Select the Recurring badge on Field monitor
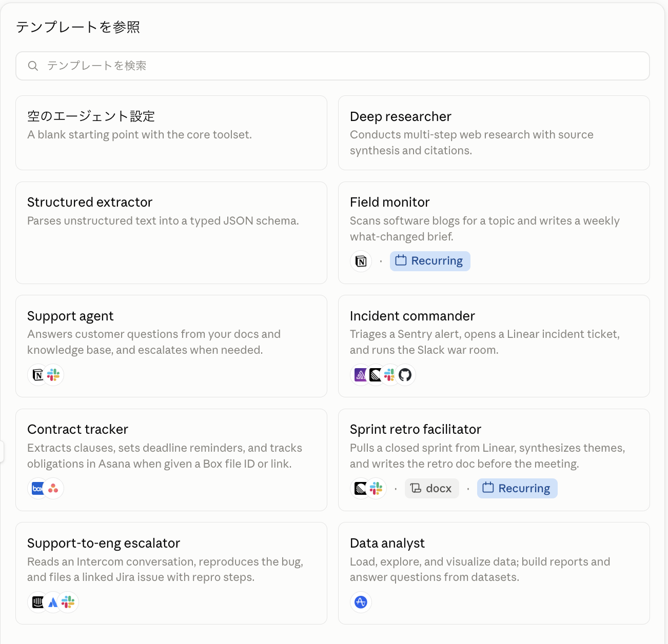The image size is (668, 644). point(430,261)
